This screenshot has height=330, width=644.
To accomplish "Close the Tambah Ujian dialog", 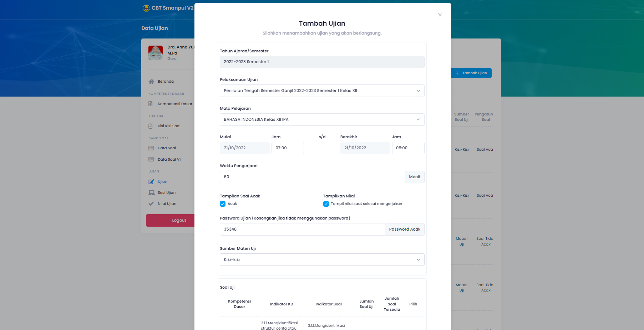I will click(x=440, y=15).
